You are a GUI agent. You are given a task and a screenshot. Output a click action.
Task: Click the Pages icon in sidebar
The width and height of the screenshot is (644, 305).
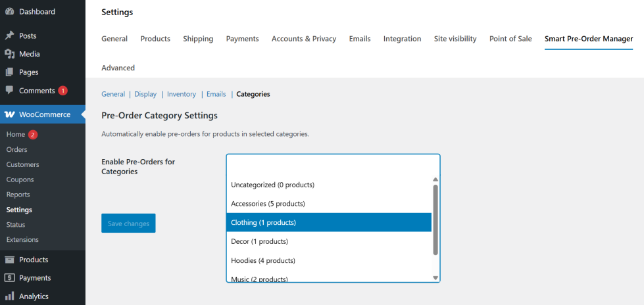point(9,72)
